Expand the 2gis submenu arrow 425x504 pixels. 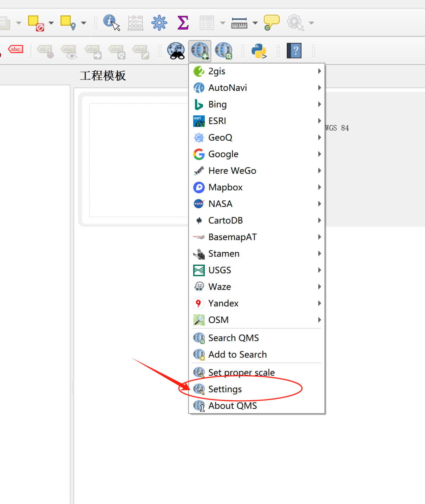[x=319, y=71]
